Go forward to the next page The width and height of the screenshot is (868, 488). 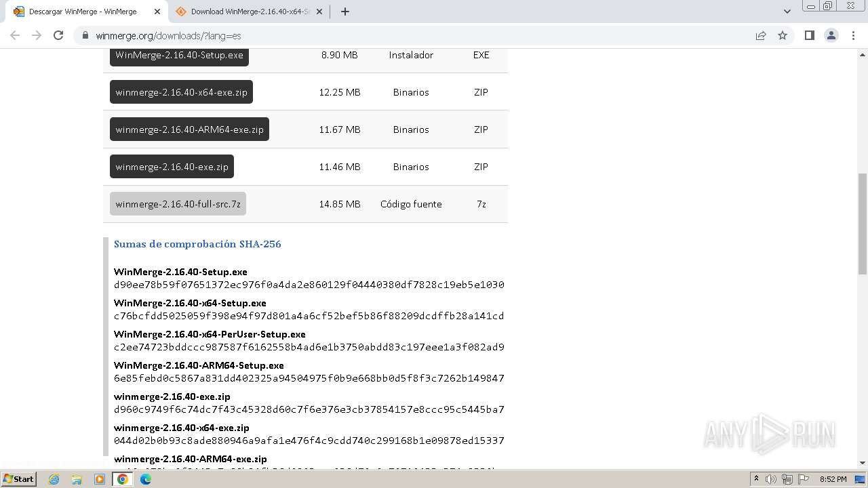(x=37, y=35)
